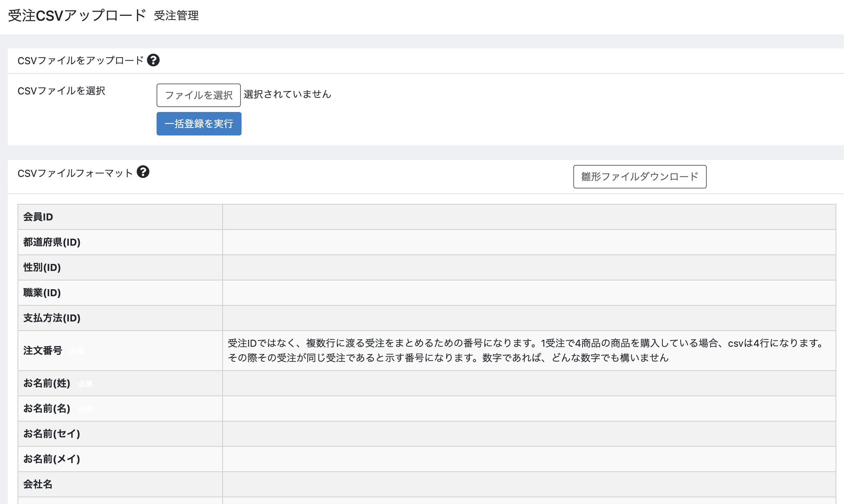The height and width of the screenshot is (504, 844).
Task: Click the 受注管理 subtitle text
Action: click(x=176, y=16)
